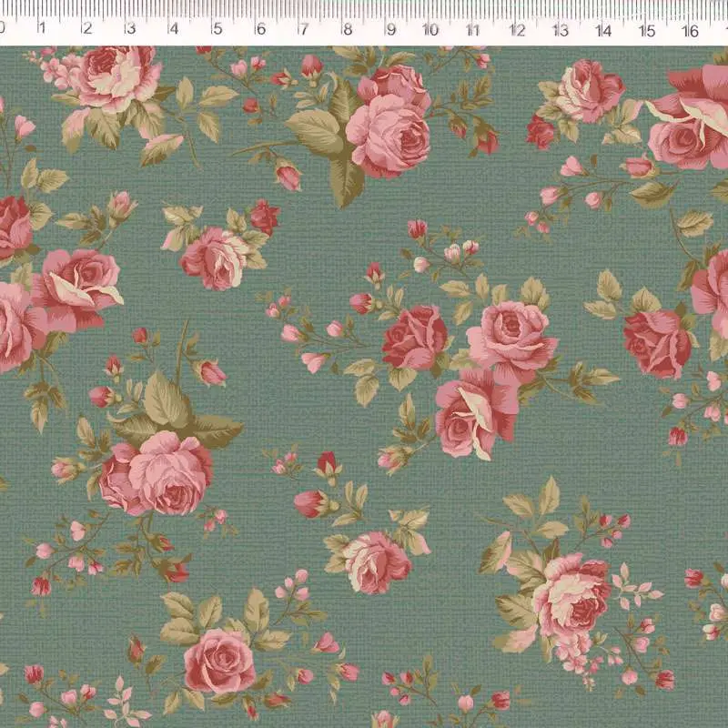
Task: Click the large pink rose below ruler mark 9
Action: [x=389, y=135]
